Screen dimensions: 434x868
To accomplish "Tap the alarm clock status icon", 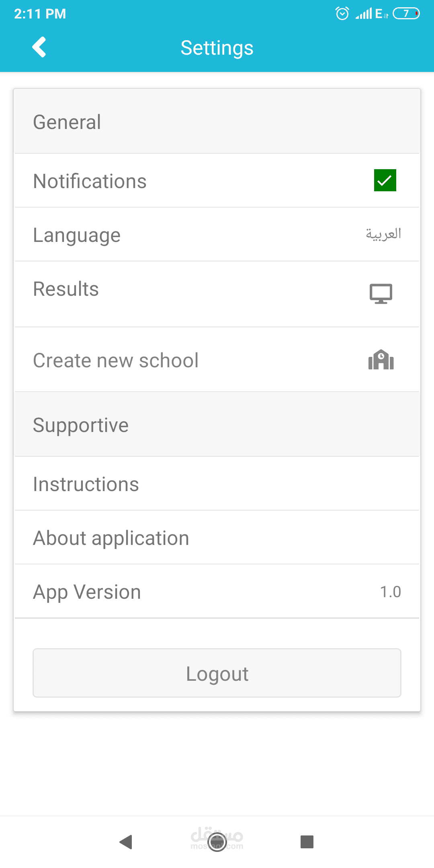I will point(342,14).
